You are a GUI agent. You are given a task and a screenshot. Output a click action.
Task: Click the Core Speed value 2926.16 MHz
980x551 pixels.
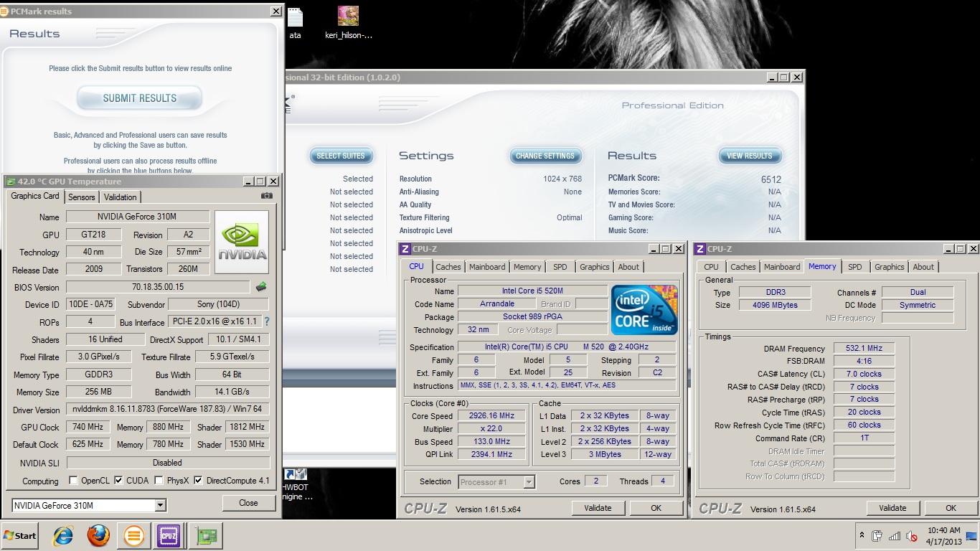coord(492,415)
